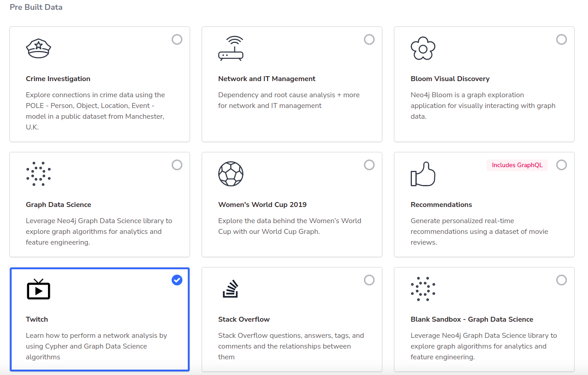The image size is (588, 375).
Task: Click the TV play Twitch icon
Action: pyautogui.click(x=39, y=289)
